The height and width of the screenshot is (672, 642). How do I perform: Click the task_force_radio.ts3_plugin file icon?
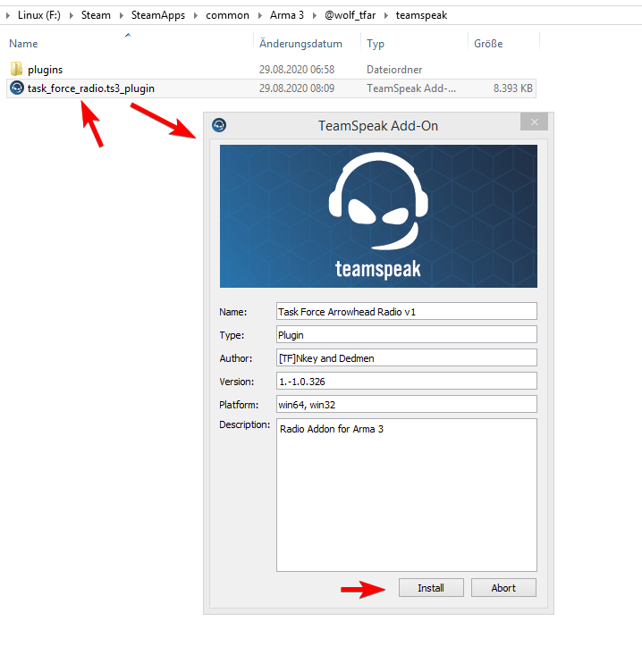[16, 88]
